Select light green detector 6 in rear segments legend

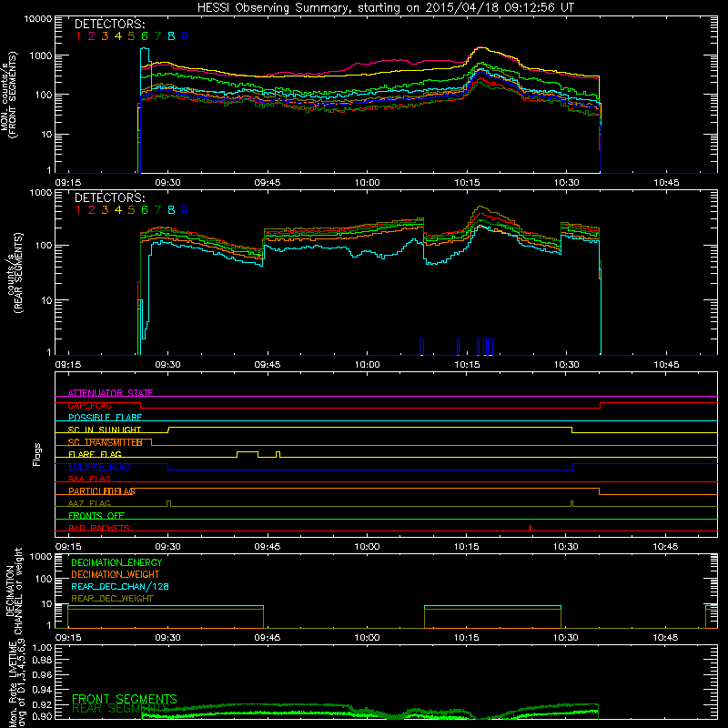[x=145, y=210]
